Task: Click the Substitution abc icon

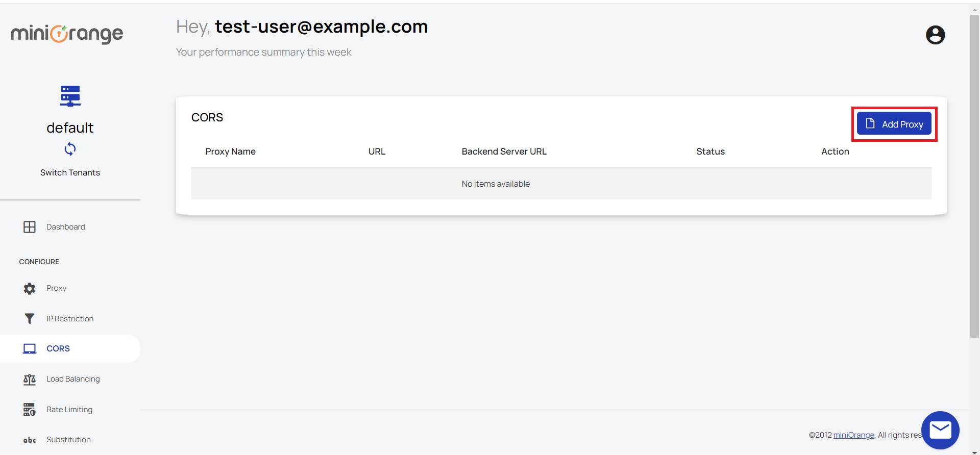Action: click(30, 440)
